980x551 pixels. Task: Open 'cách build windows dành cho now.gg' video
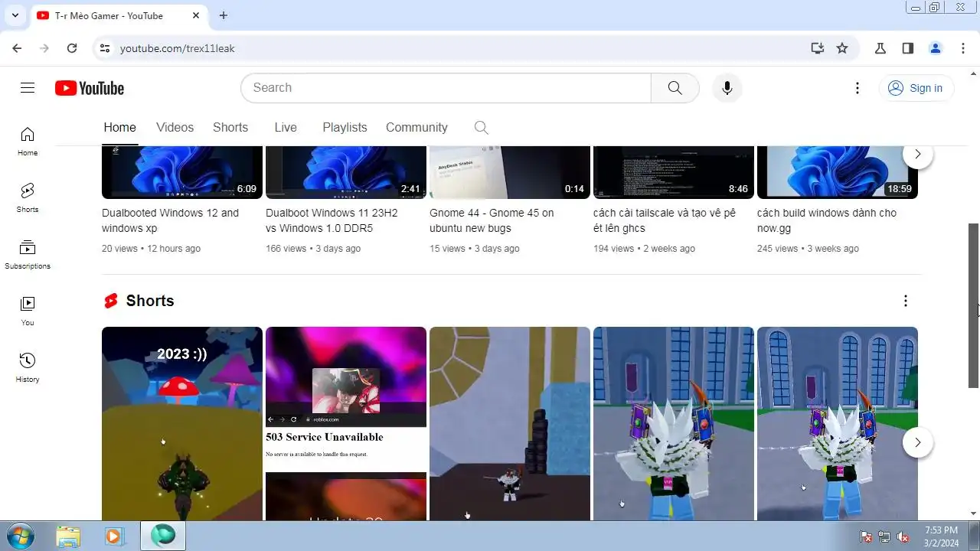click(827, 220)
